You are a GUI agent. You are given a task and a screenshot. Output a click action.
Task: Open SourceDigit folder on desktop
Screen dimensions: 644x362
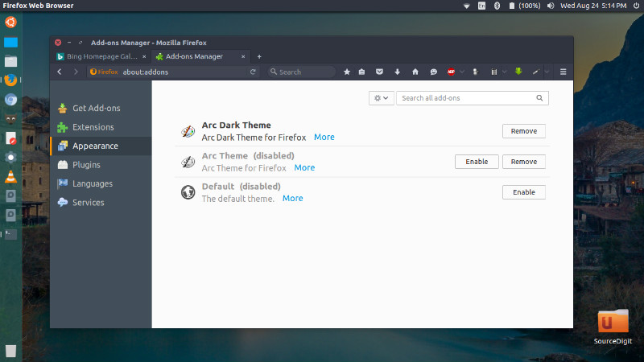pyautogui.click(x=613, y=327)
